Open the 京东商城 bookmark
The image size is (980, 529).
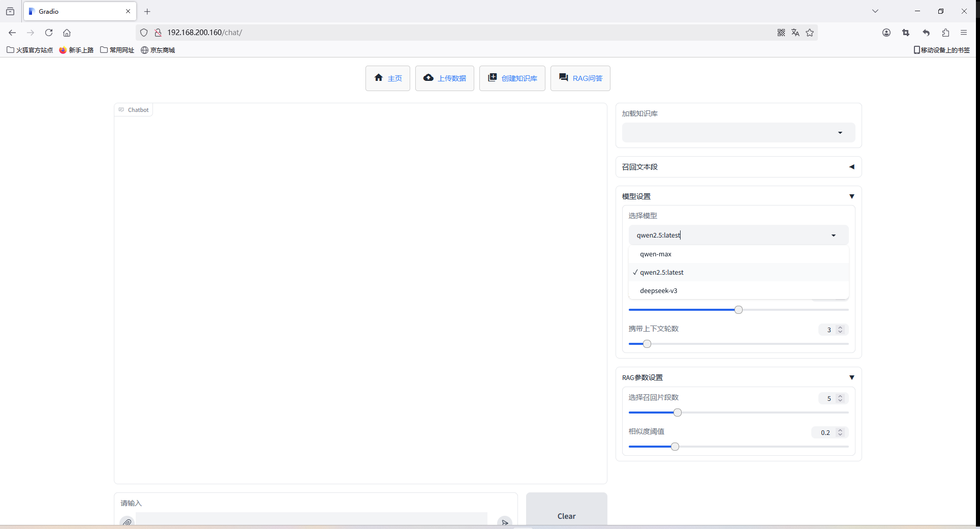(158, 50)
